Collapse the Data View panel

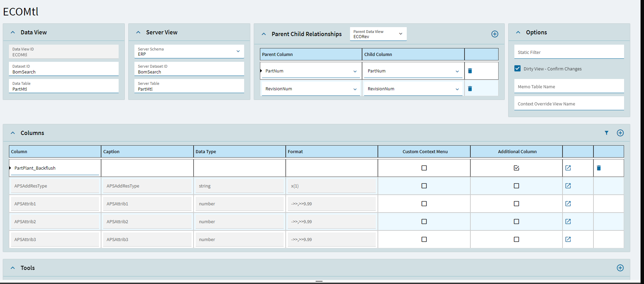click(x=13, y=32)
